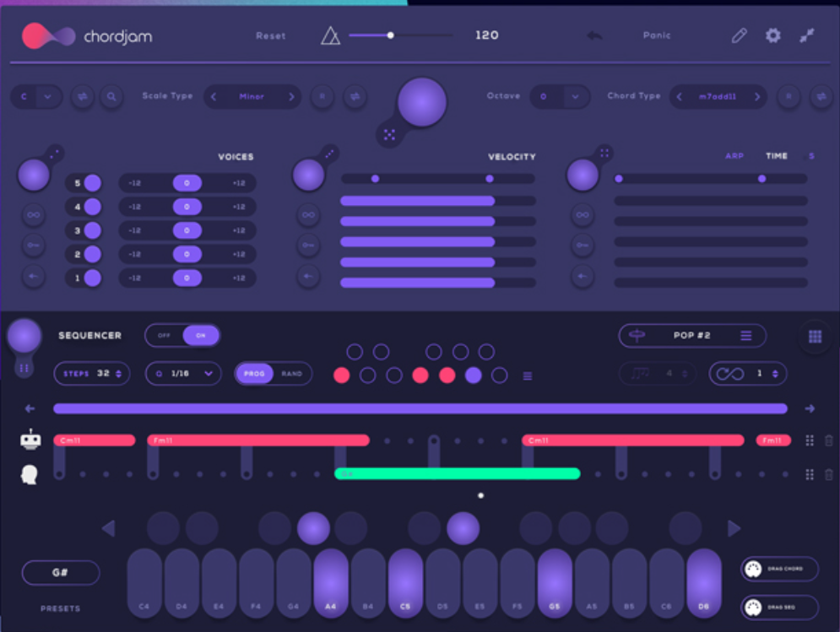Viewport: 840px width, 632px height.
Task: Randomize chord type with shuffle icon
Action: [x=821, y=96]
